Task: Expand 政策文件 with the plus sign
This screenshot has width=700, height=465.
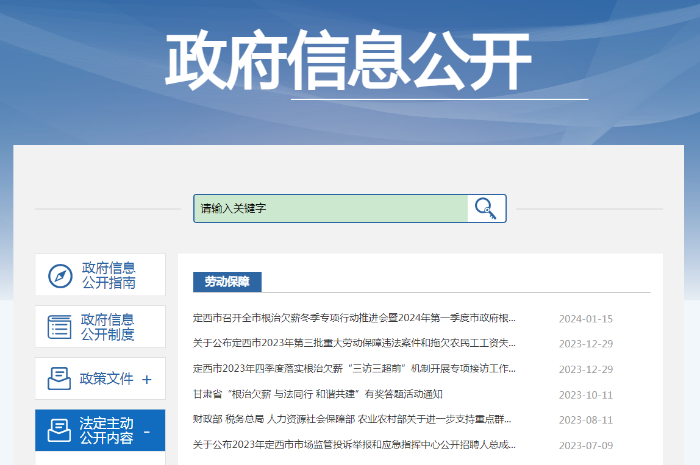Action: 147,379
